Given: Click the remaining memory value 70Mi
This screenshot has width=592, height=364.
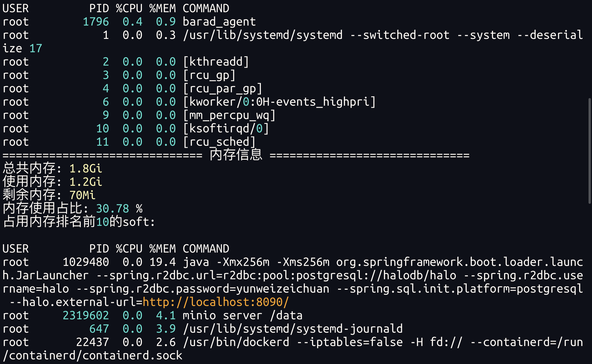Looking at the screenshot, I should point(82,195).
